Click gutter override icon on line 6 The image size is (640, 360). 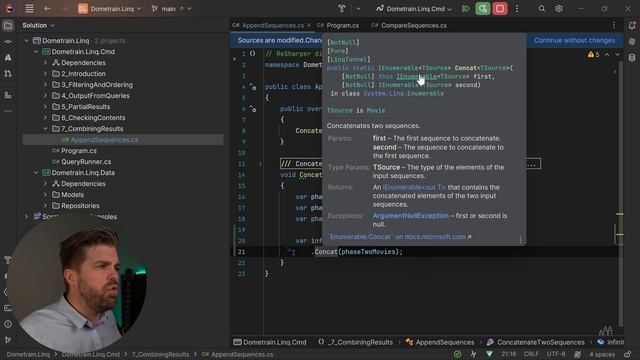tap(253, 109)
